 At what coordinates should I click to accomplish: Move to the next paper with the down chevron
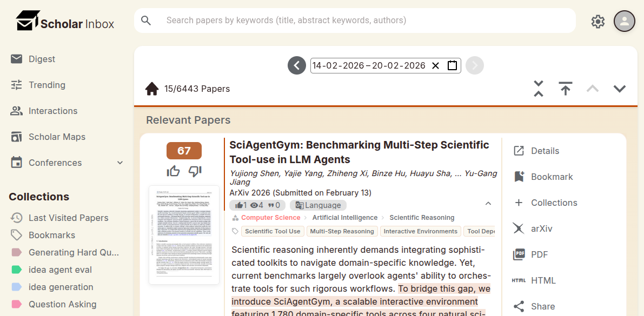pyautogui.click(x=619, y=89)
